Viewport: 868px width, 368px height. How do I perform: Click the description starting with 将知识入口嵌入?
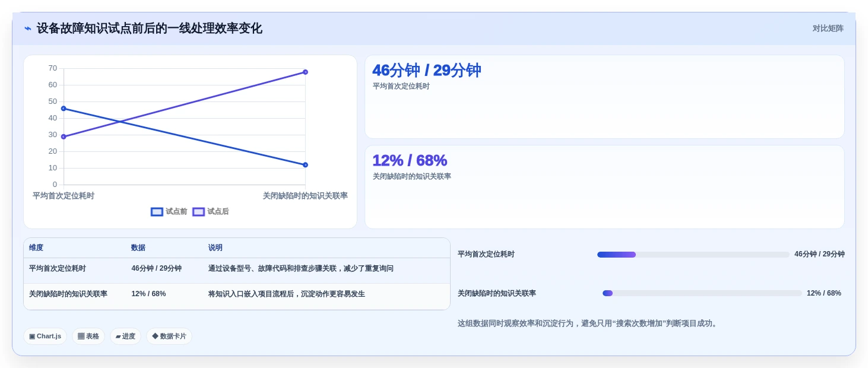287,294
